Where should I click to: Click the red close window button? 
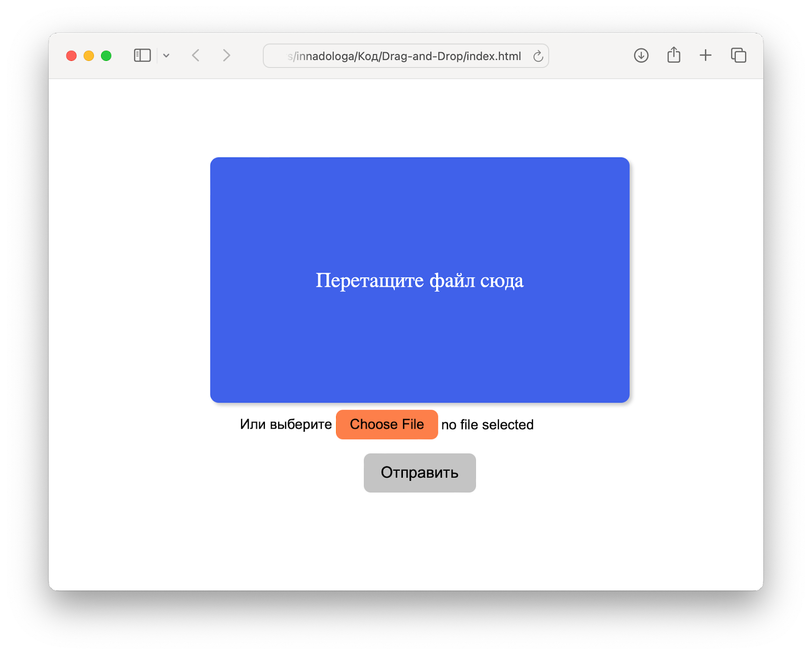pos(71,56)
